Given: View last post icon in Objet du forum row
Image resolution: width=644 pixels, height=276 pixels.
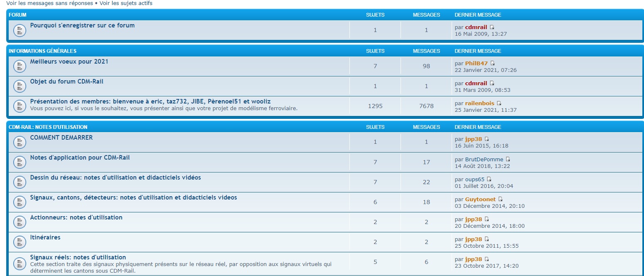Looking at the screenshot, I should [492, 84].
